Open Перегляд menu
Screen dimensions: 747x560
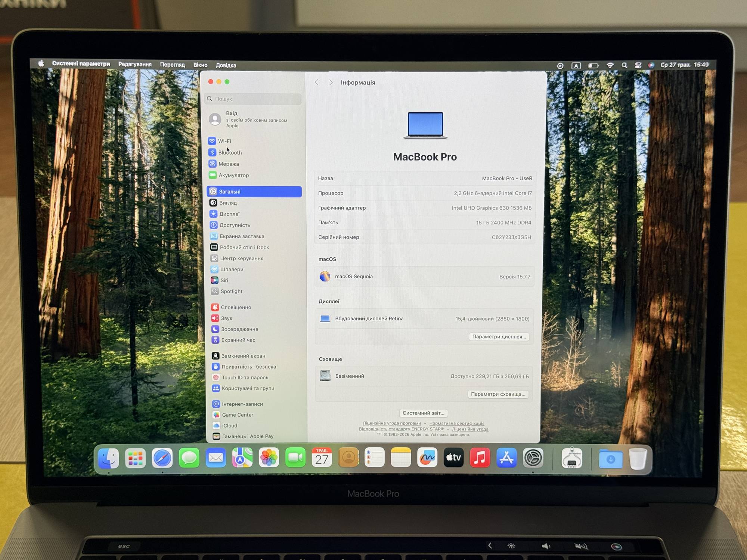coord(173,65)
